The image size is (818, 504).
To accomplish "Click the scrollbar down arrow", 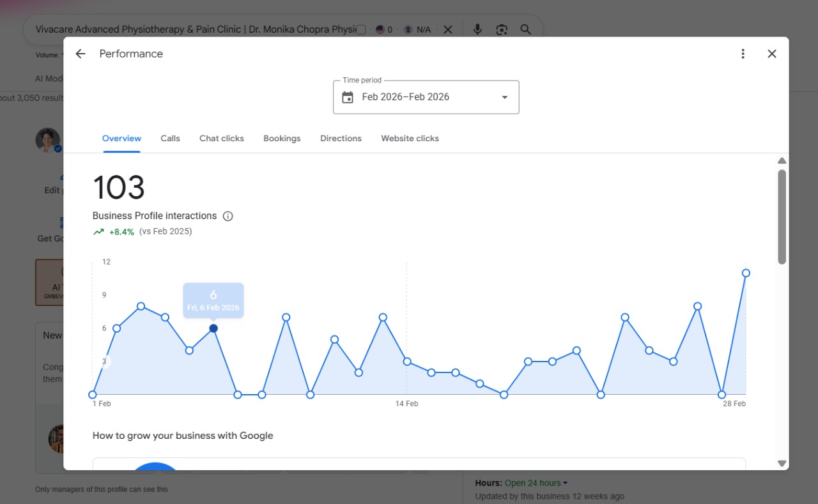I will 782,463.
